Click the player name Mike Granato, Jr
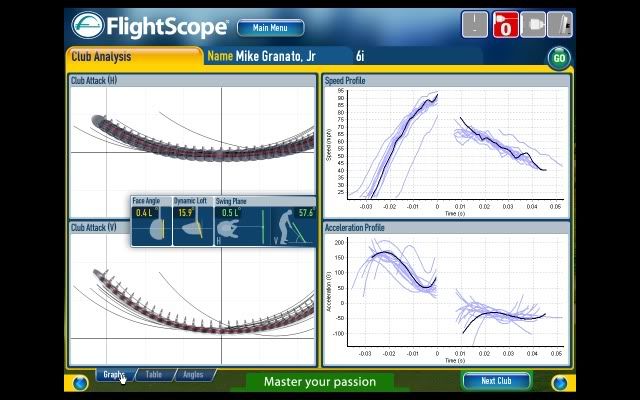Image resolution: width=640 pixels, height=400 pixels. click(x=275, y=56)
